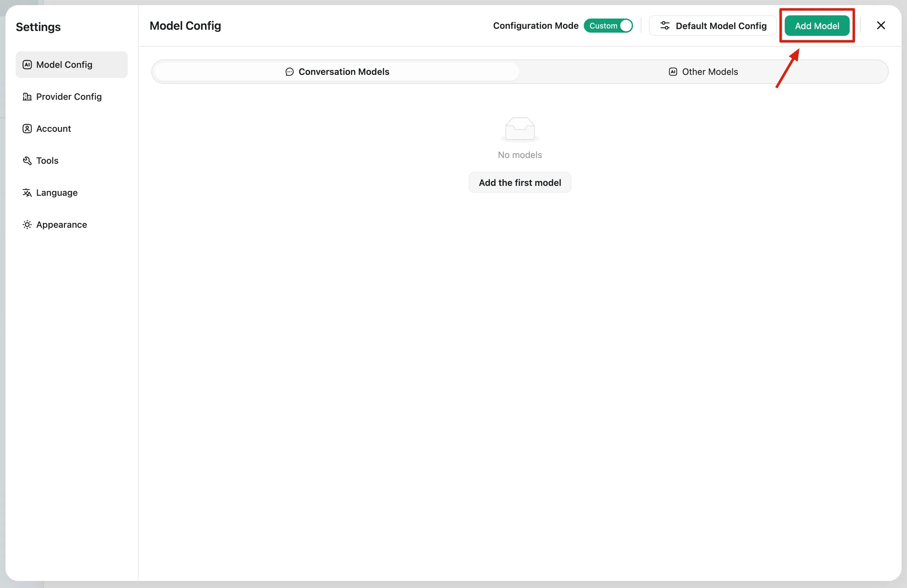Click the Language translate icon
The height and width of the screenshot is (588, 907).
point(27,193)
